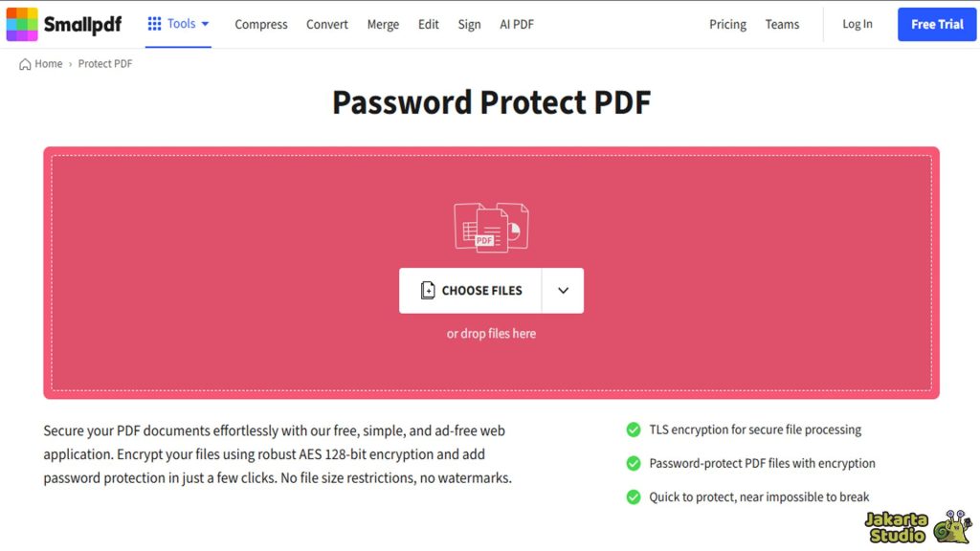Open the Pricing page
The image size is (980, 551).
pyautogui.click(x=727, y=24)
